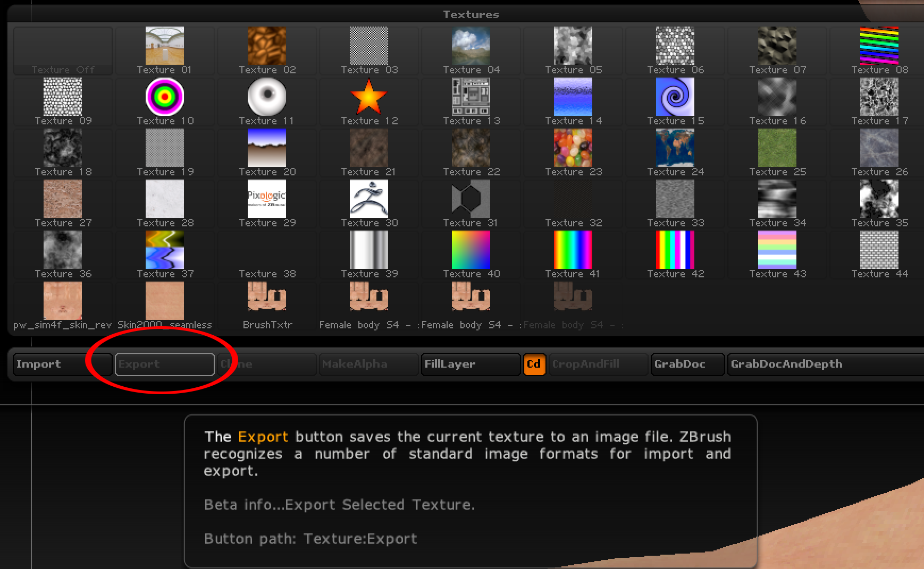Choose the bullseye target Texture 10
924x569 pixels.
coord(164,97)
